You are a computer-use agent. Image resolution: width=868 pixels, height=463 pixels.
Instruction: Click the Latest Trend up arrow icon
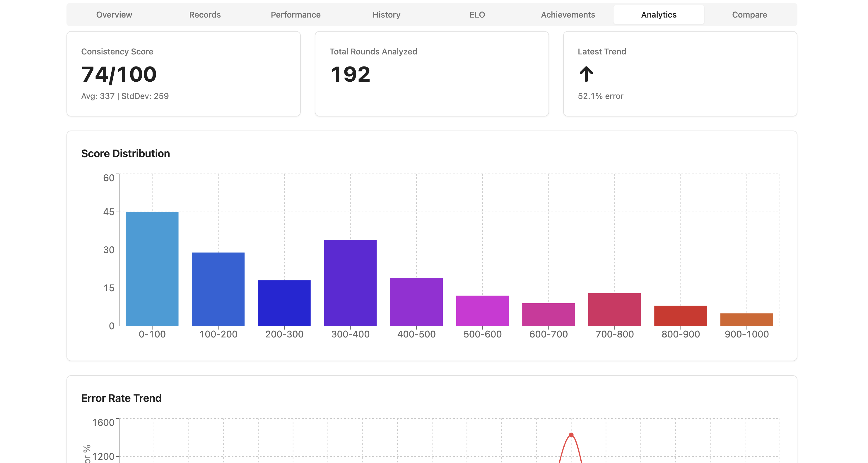tap(586, 74)
